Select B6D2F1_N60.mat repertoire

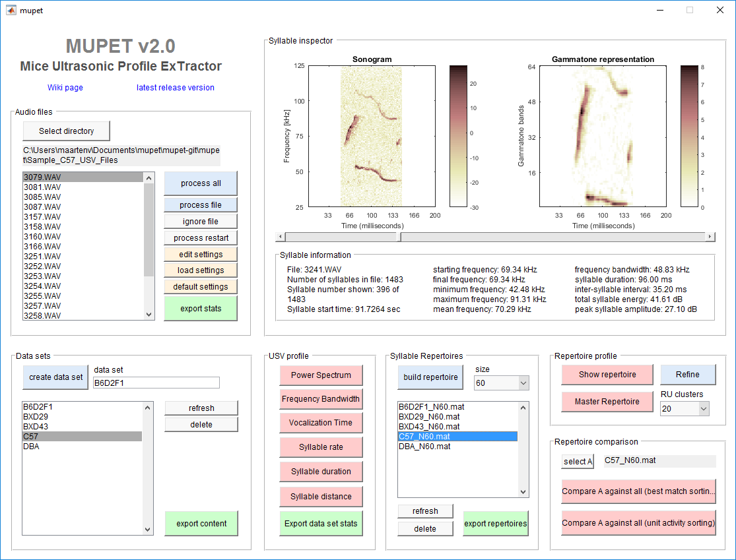pos(457,406)
